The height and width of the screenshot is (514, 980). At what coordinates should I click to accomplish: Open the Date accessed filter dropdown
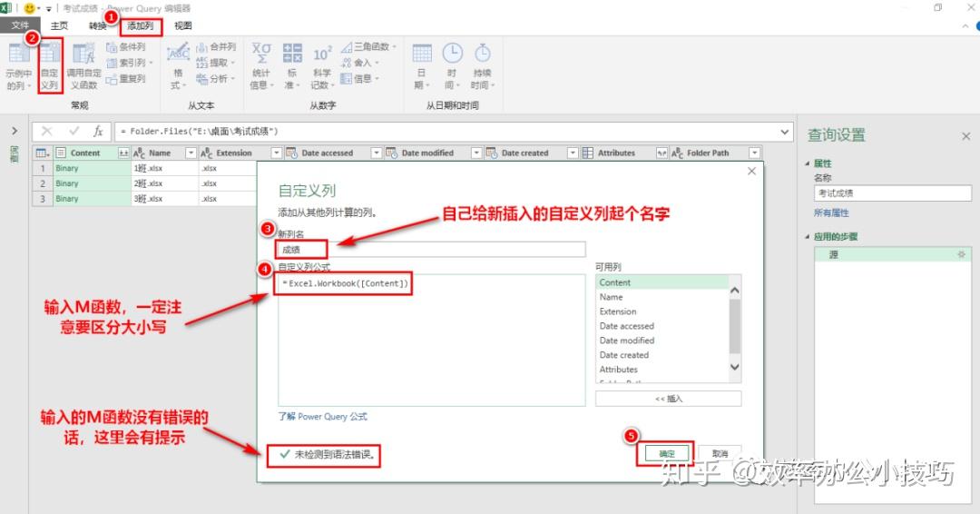[x=376, y=153]
